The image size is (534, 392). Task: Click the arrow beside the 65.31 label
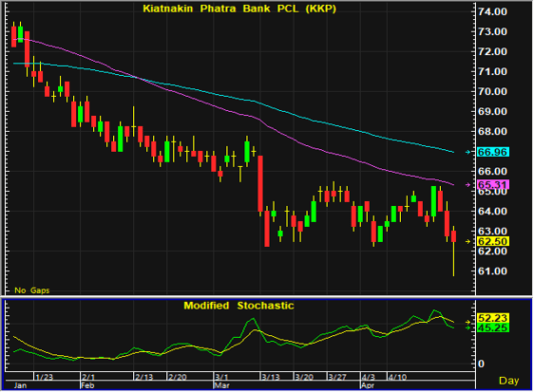pos(468,185)
